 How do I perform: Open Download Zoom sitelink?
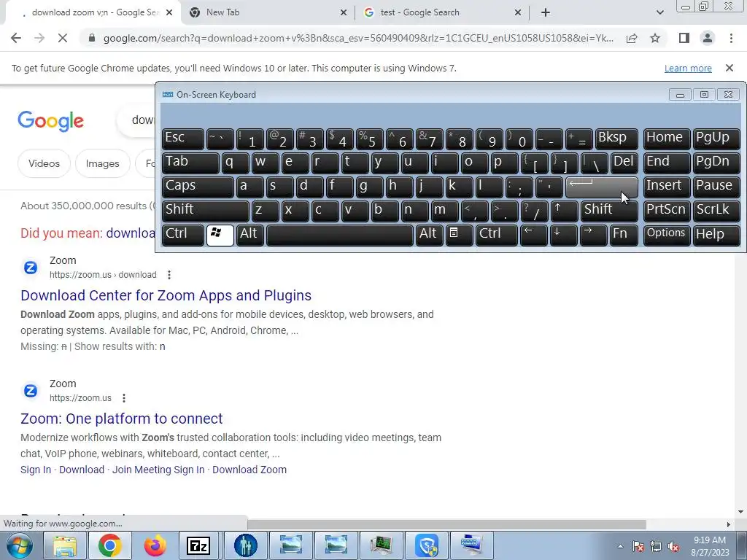click(x=249, y=470)
